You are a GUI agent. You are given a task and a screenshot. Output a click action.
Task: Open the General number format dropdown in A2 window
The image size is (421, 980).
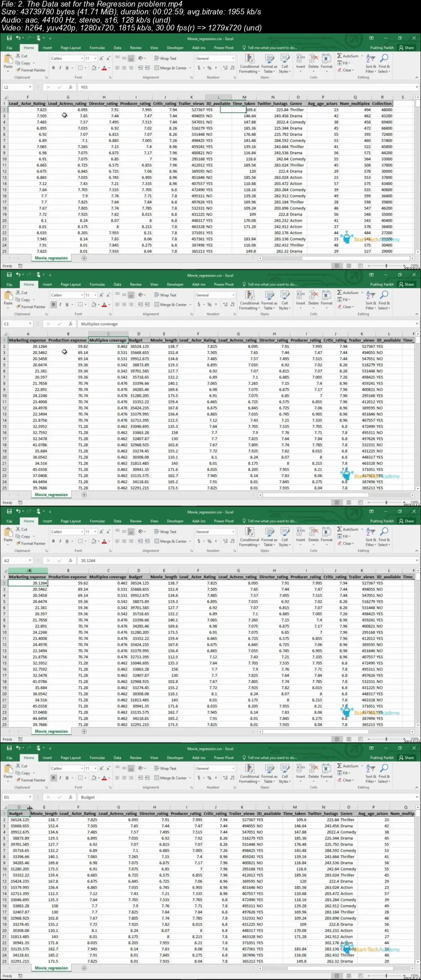click(x=233, y=532)
